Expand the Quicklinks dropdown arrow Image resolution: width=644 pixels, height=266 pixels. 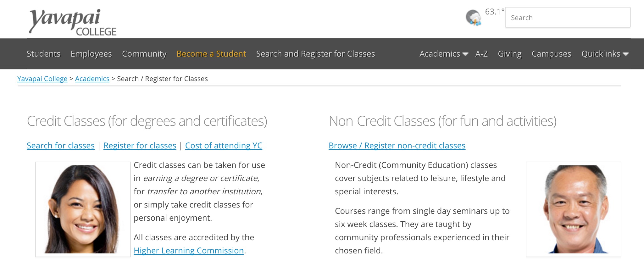click(x=626, y=54)
